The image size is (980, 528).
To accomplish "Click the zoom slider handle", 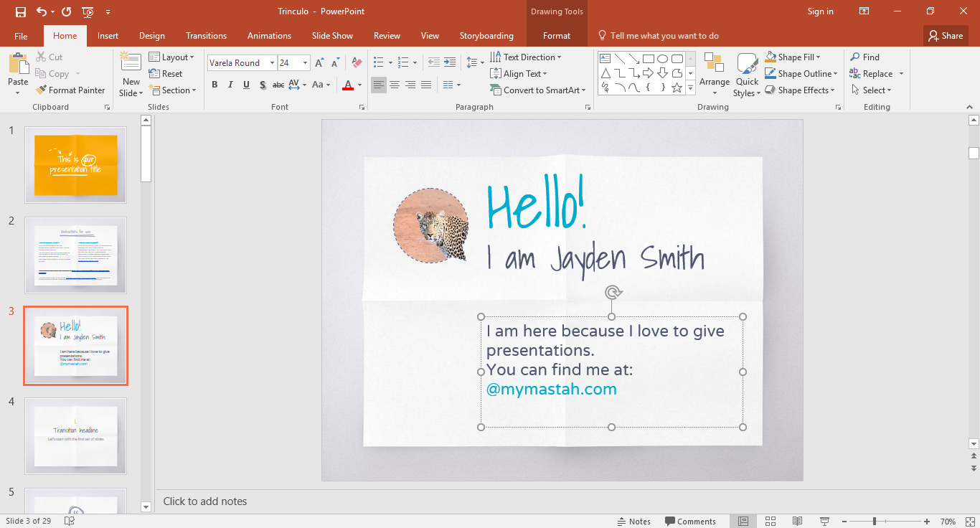I will [x=874, y=521].
